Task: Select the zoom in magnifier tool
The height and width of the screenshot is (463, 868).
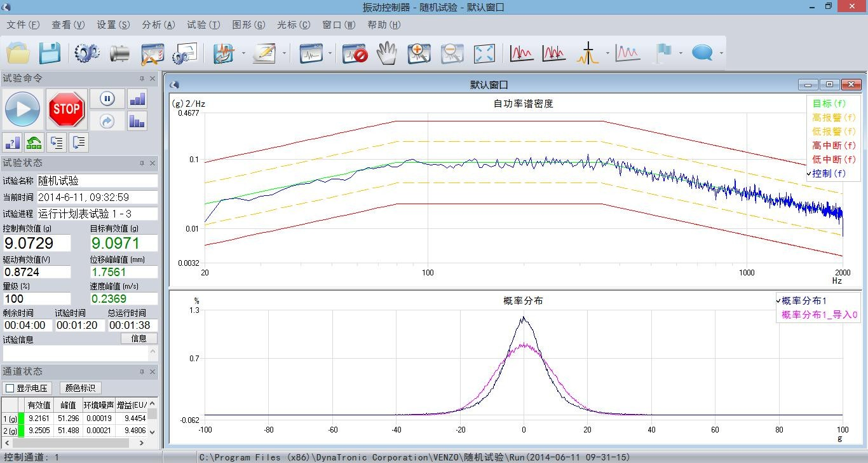Action: tap(419, 53)
